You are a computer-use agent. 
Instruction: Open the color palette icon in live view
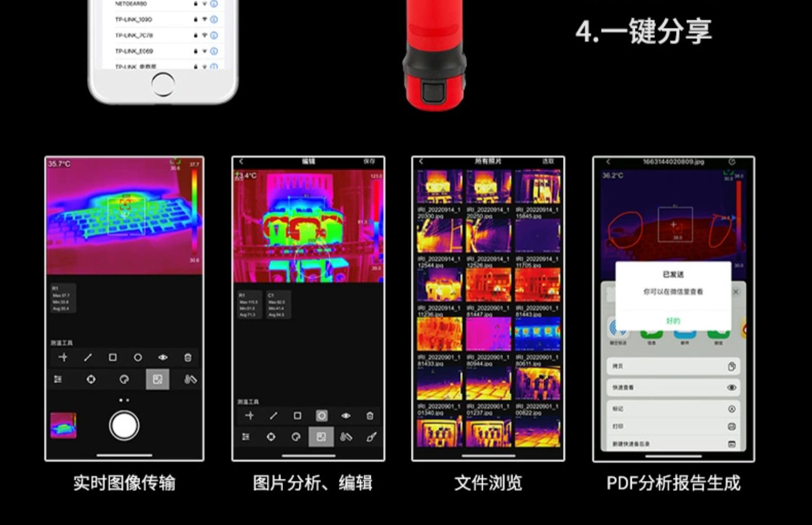[124, 379]
